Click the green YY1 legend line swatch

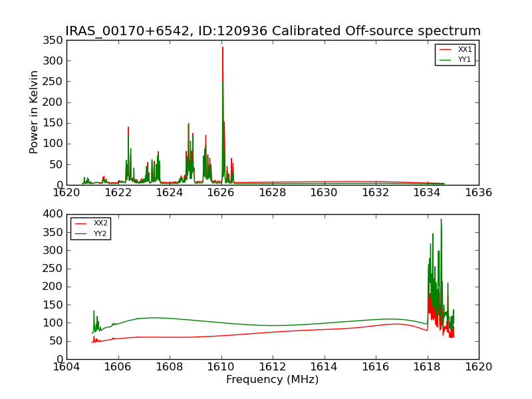pos(445,60)
